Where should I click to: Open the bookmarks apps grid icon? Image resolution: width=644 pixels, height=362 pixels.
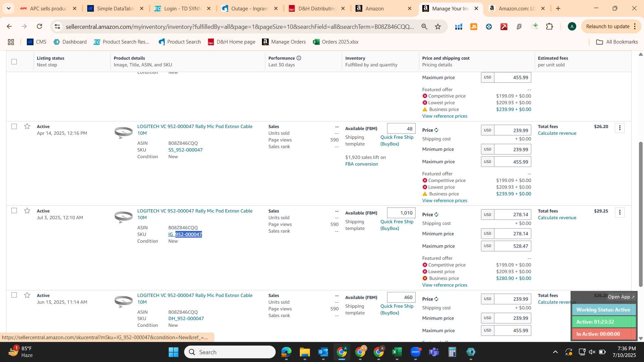[x=11, y=42]
